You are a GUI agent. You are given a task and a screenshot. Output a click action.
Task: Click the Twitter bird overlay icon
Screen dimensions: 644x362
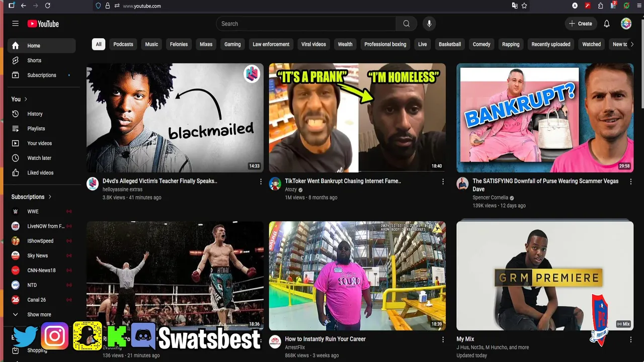point(25,336)
